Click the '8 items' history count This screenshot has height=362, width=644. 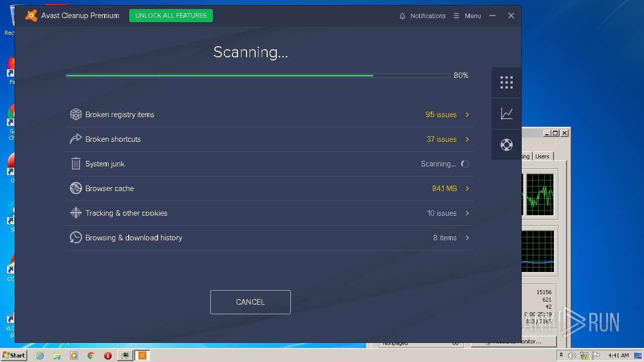tap(445, 238)
